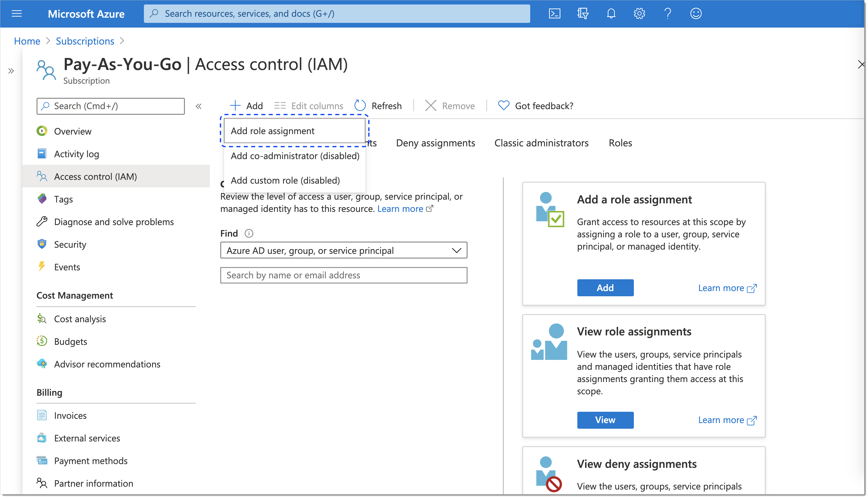This screenshot has width=868, height=498.
Task: Refresh the access control list
Action: point(378,106)
